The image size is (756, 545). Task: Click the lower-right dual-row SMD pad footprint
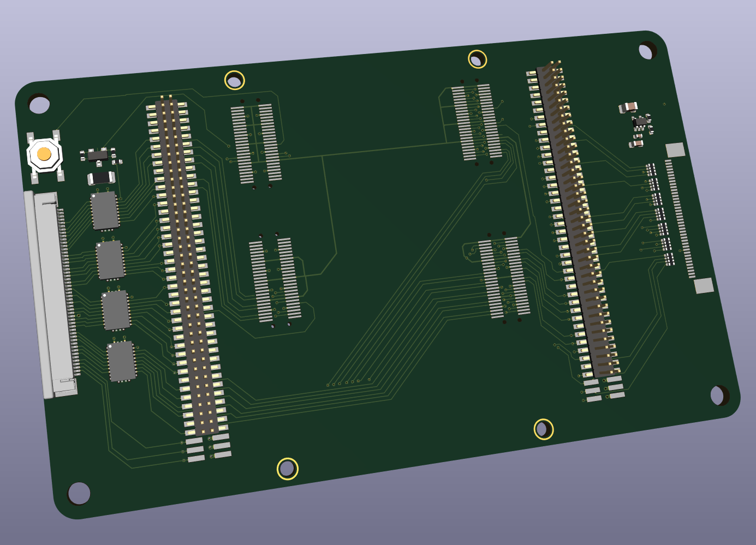point(504,277)
